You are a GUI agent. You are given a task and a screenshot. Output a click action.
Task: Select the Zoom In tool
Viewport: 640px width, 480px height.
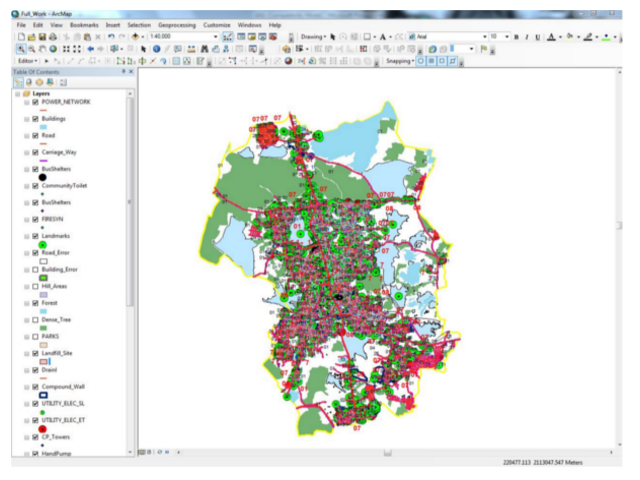coord(20,49)
